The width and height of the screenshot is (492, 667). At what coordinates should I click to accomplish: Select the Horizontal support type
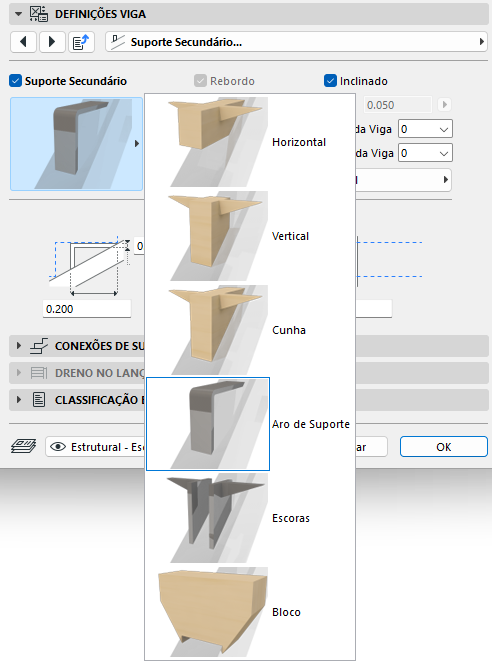point(250,142)
